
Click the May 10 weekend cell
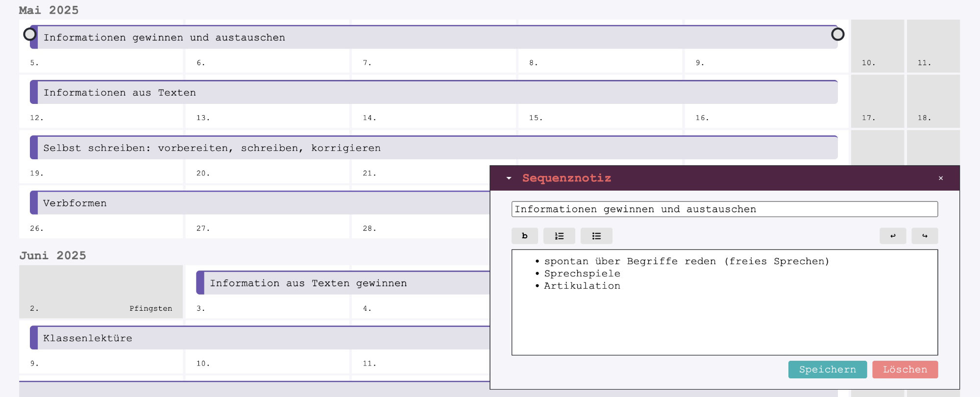click(877, 46)
